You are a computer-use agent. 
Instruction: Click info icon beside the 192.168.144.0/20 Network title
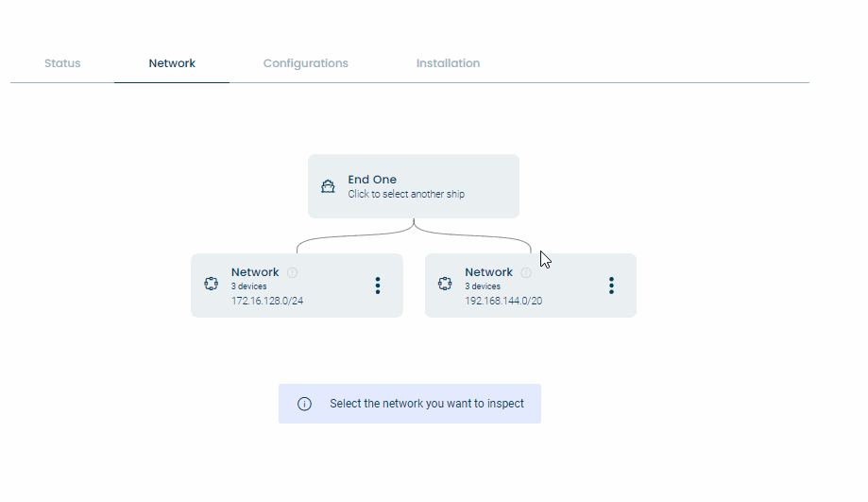click(526, 272)
